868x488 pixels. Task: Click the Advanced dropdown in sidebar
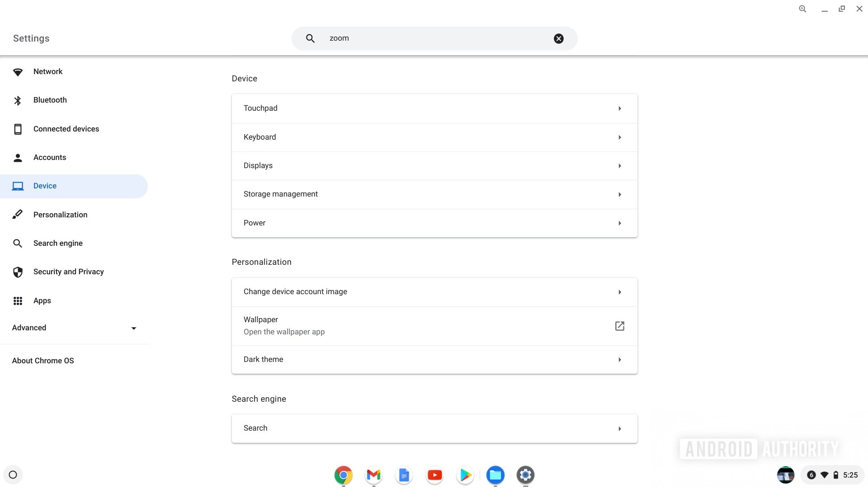pos(75,327)
